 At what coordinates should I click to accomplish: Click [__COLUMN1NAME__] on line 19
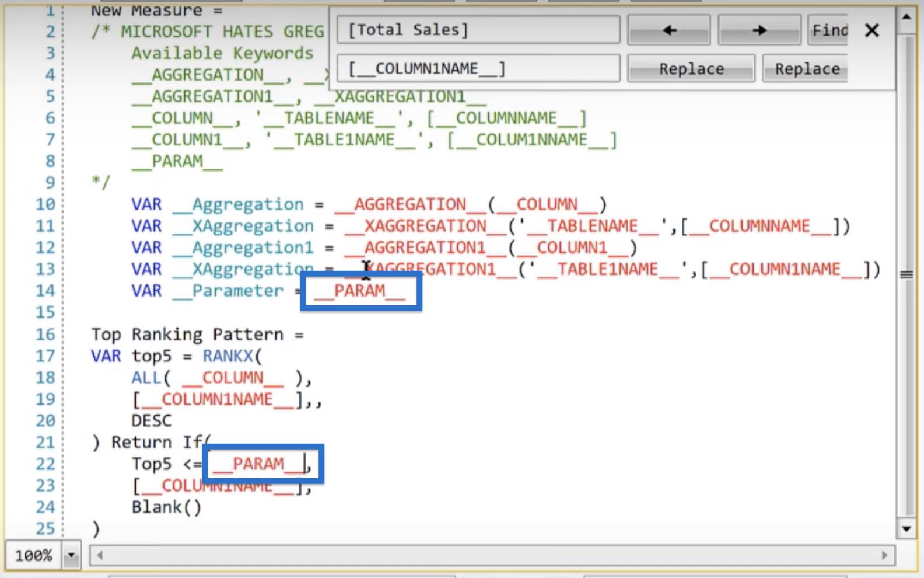(x=218, y=399)
